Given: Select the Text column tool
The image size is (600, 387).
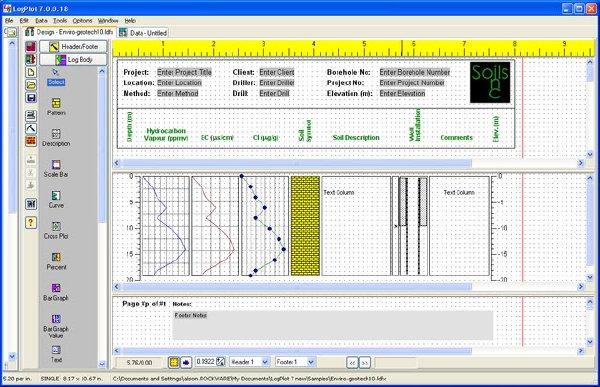Looking at the screenshot, I should point(56,354).
